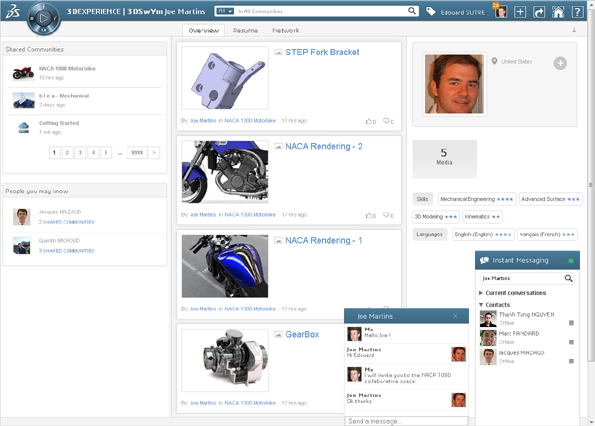
Task: Open the All filter dropdown in search
Action: click(225, 11)
